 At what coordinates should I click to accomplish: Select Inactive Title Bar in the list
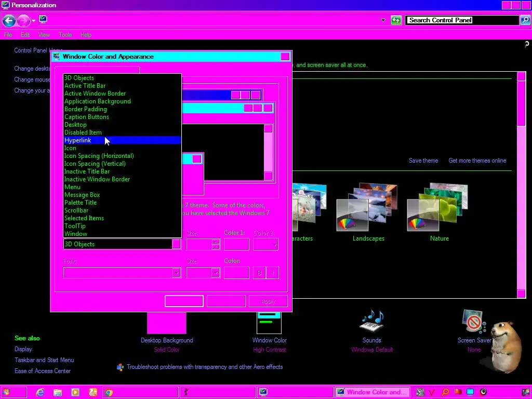122,171
